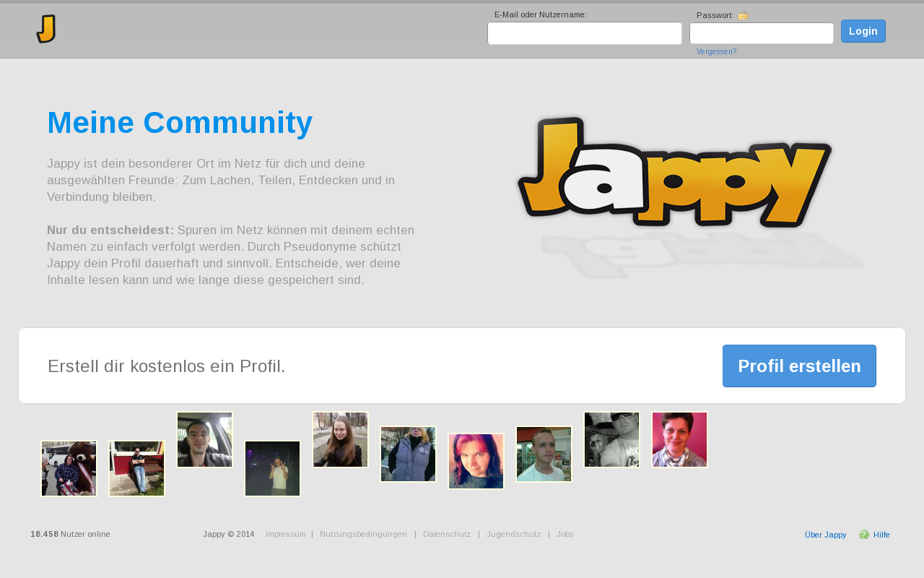The image size is (924, 578).
Task: Click the small Jappy J logo in header
Action: (x=46, y=29)
